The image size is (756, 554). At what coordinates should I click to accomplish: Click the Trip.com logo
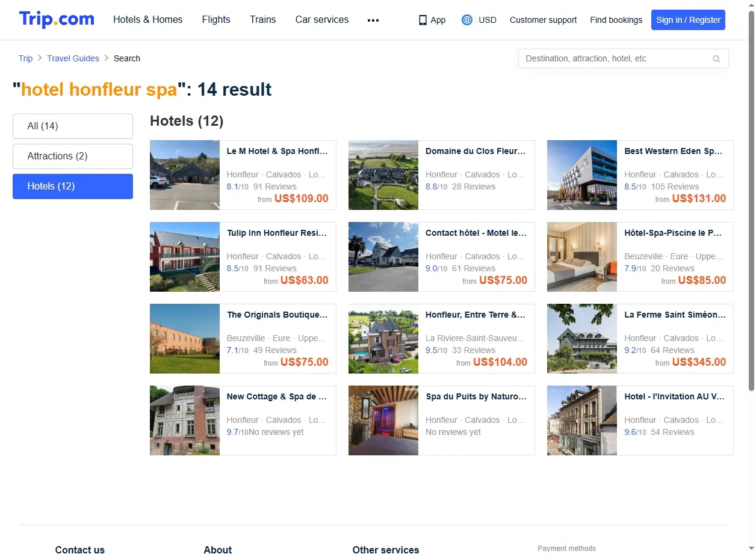coord(57,19)
